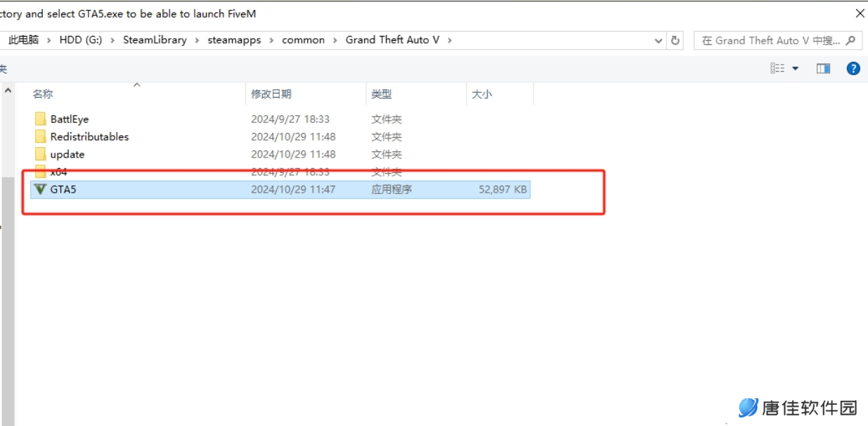Expand the chevron after common breadcrumb
The height and width of the screenshot is (426, 868).
coord(335,40)
